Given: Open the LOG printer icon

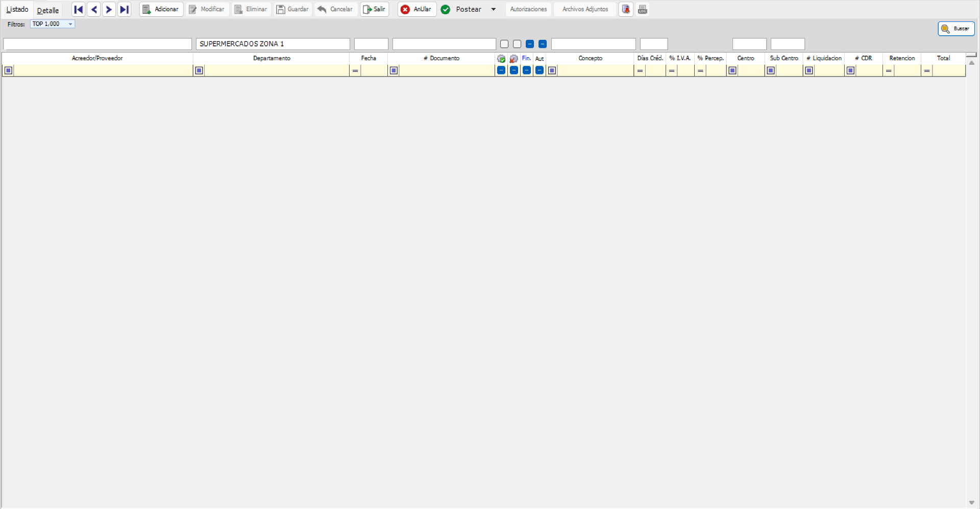Looking at the screenshot, I should pyautogui.click(x=643, y=9).
